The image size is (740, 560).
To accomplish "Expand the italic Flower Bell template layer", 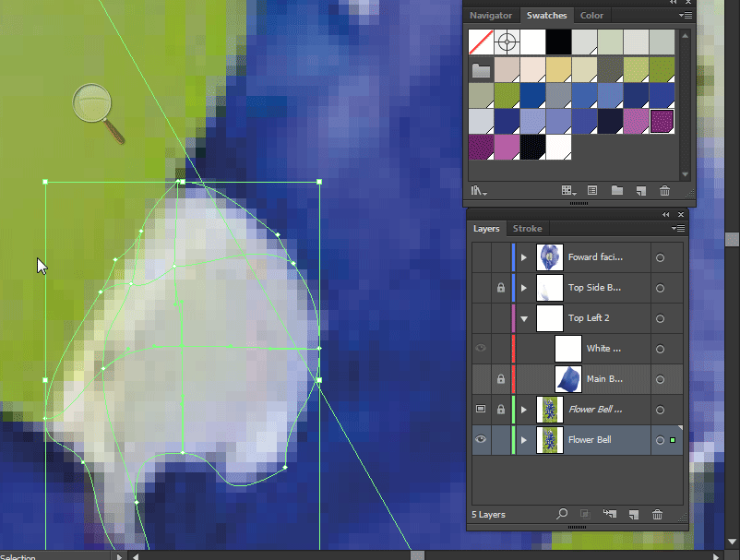I will coord(524,410).
